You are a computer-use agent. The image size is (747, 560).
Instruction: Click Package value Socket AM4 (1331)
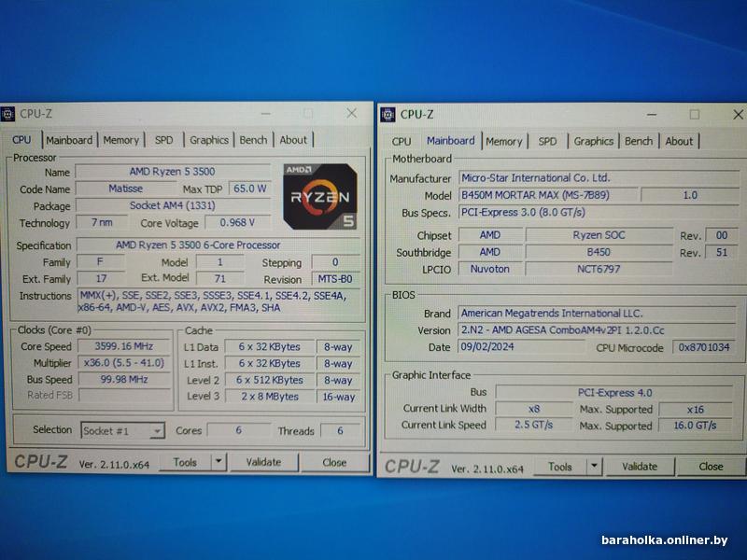(x=173, y=205)
